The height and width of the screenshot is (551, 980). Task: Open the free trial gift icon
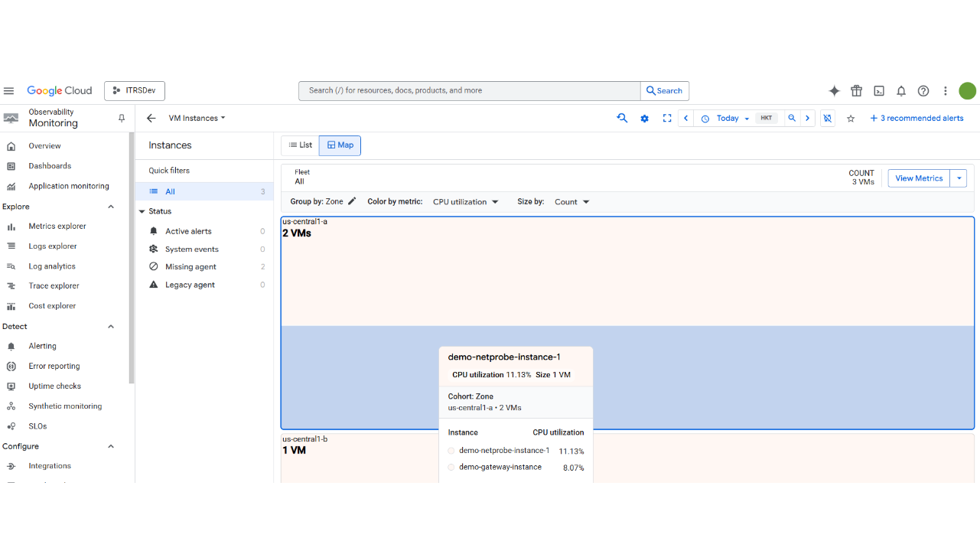click(x=857, y=91)
